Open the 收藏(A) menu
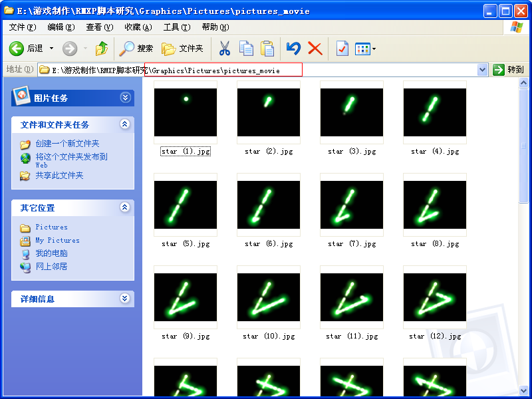Screen dimensions: 532x399 coord(138,27)
